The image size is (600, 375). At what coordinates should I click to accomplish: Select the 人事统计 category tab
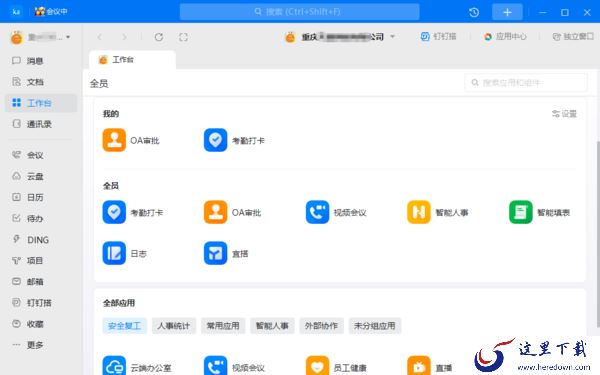[x=174, y=326]
